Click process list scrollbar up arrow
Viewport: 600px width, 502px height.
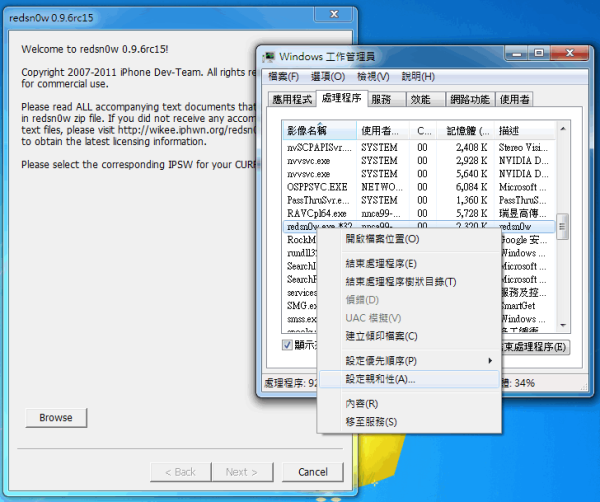(x=562, y=129)
